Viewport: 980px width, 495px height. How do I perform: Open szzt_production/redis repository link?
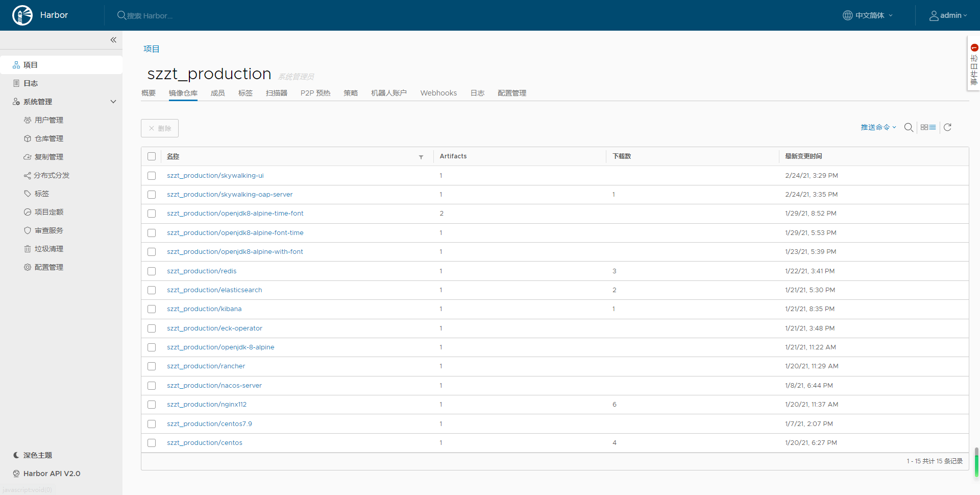(x=202, y=271)
